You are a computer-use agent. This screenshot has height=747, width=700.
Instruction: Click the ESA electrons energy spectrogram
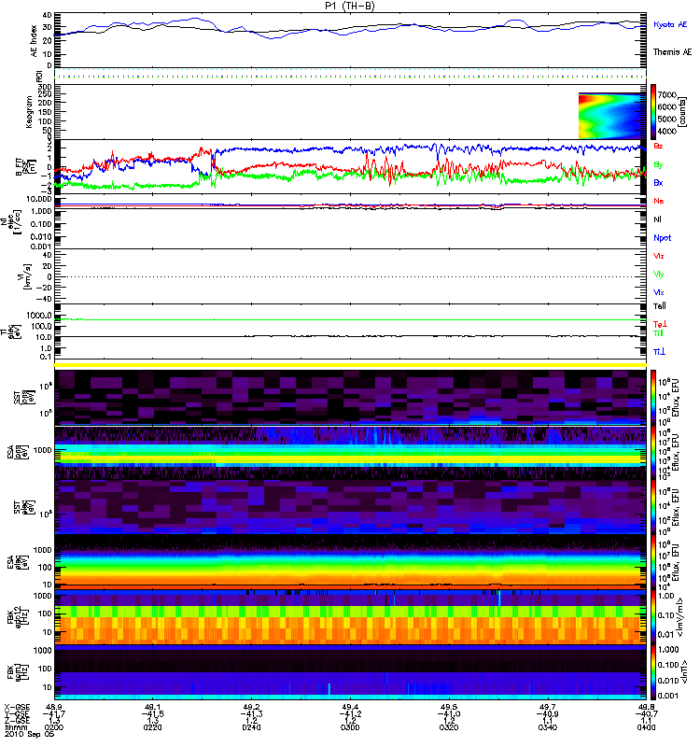pyautogui.click(x=350, y=562)
